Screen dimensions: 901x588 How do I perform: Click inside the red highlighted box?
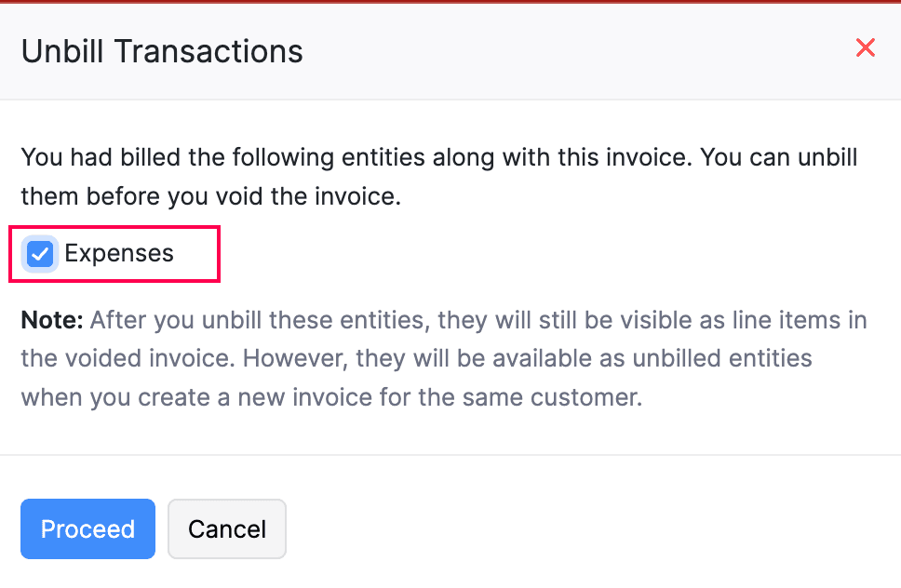(x=114, y=253)
